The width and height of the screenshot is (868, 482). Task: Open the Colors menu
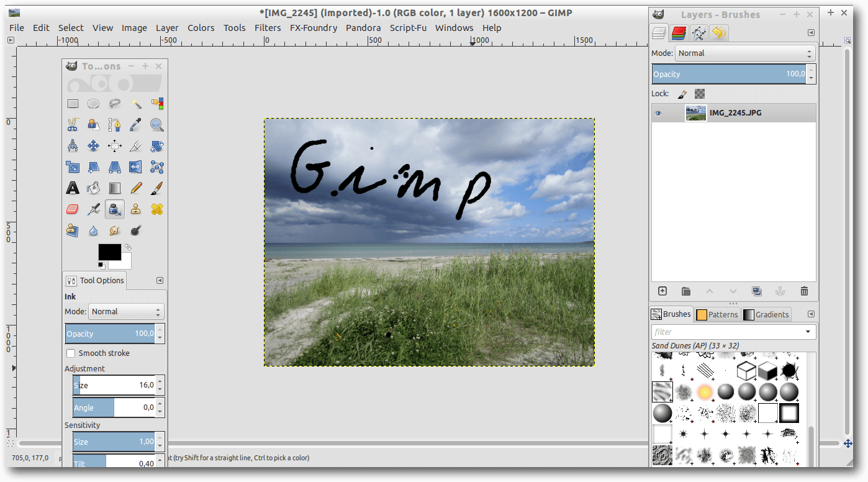201,28
